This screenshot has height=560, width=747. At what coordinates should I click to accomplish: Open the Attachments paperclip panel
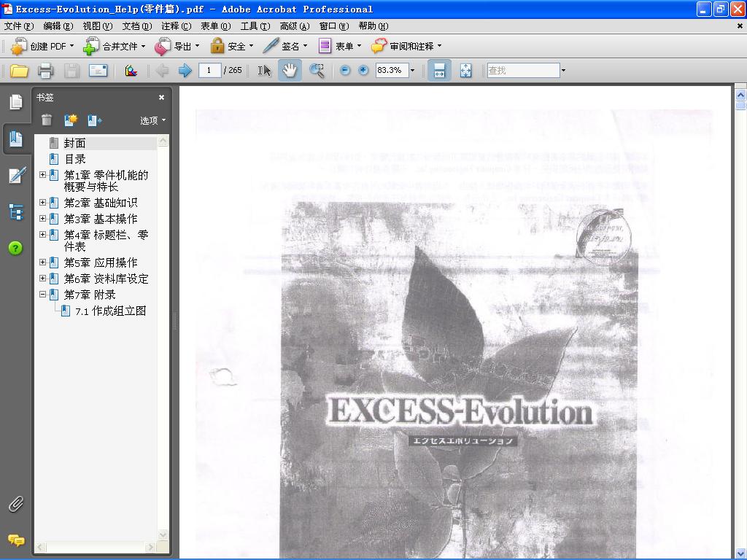click(16, 504)
